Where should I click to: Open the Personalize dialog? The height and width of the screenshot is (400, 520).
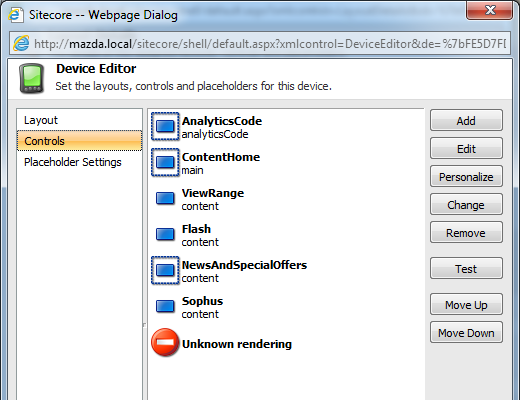point(466,177)
